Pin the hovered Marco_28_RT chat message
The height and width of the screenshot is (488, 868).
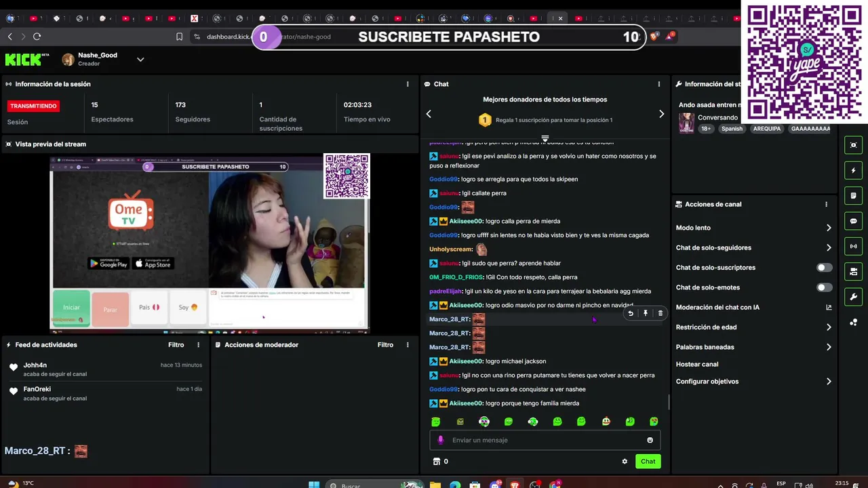coord(646,313)
